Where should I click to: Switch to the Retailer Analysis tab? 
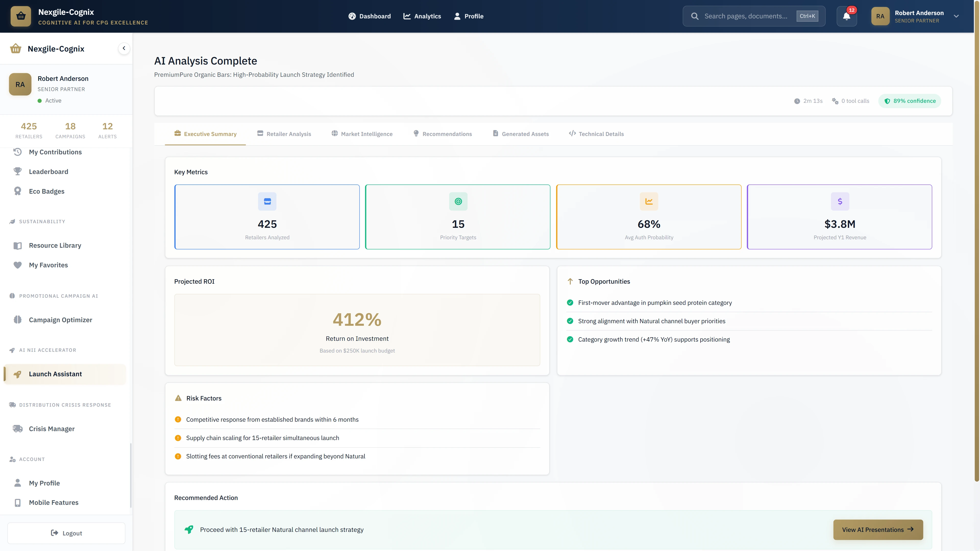tap(284, 134)
